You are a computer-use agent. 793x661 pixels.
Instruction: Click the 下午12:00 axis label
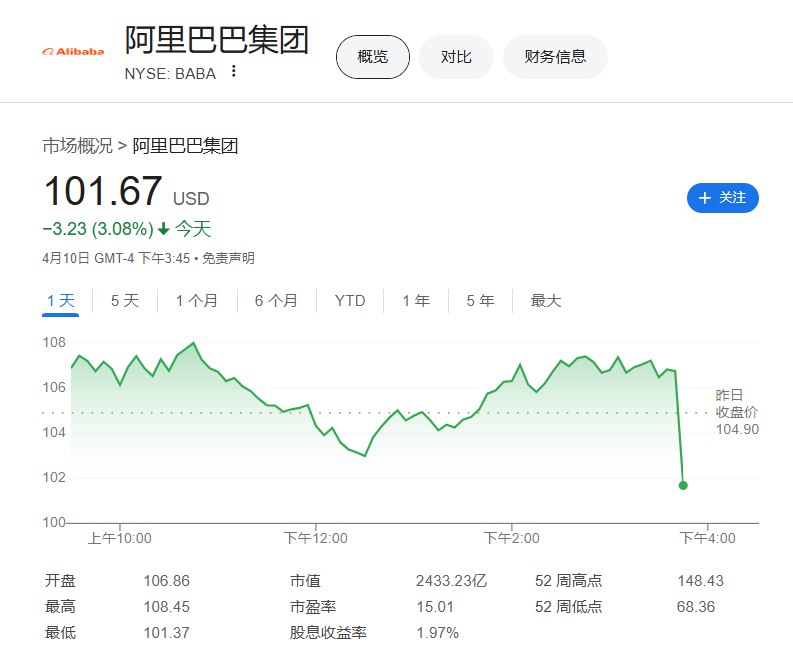tap(316, 538)
